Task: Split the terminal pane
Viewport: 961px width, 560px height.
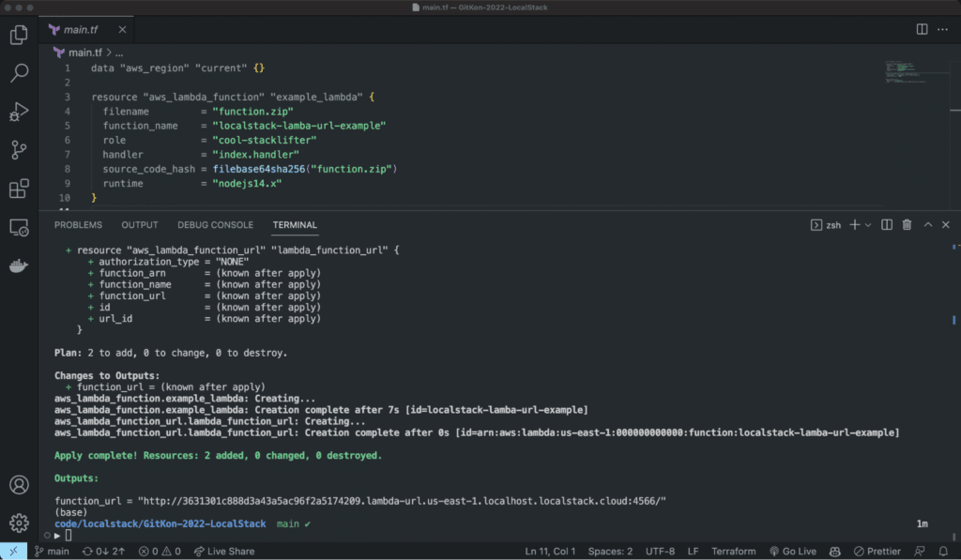Action: (x=886, y=225)
